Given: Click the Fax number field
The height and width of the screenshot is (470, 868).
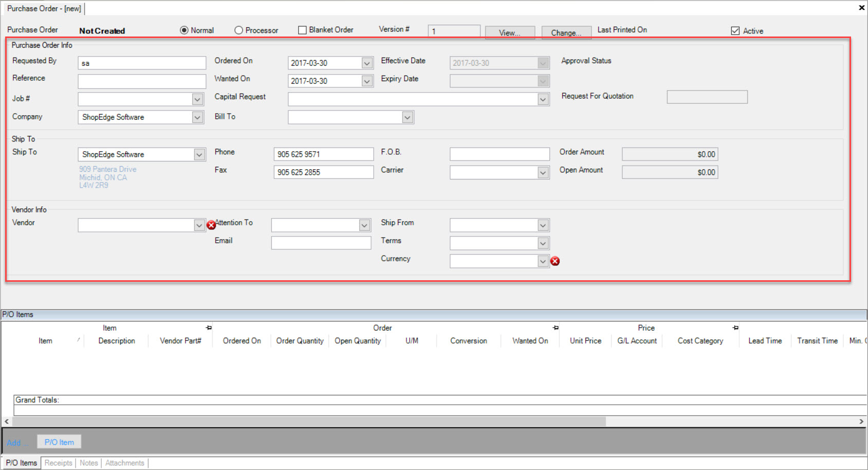Looking at the screenshot, I should [x=324, y=172].
